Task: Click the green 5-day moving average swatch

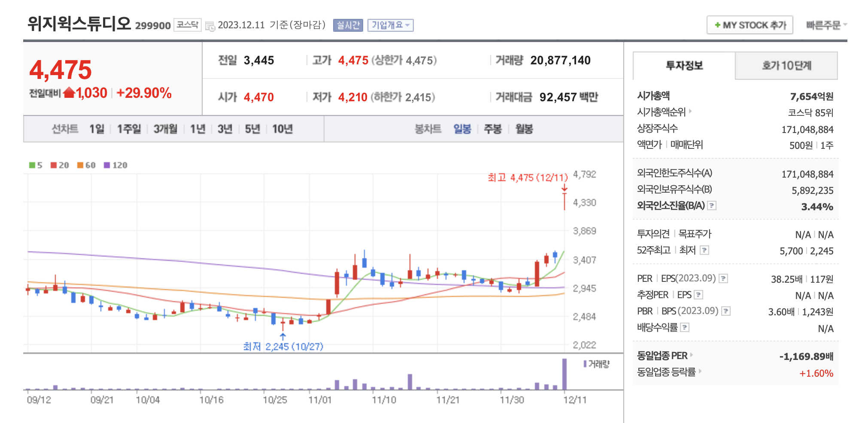Action: [32, 165]
